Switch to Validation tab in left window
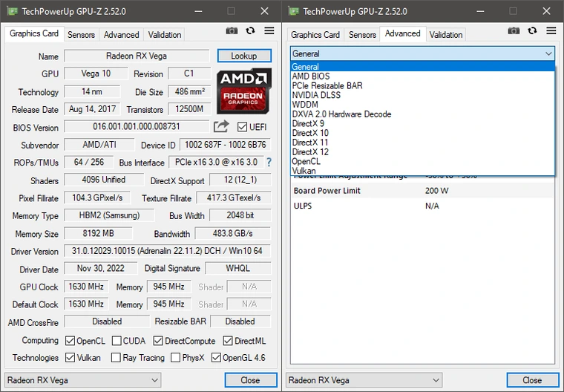Screen dimensions: 564x392 165,35
